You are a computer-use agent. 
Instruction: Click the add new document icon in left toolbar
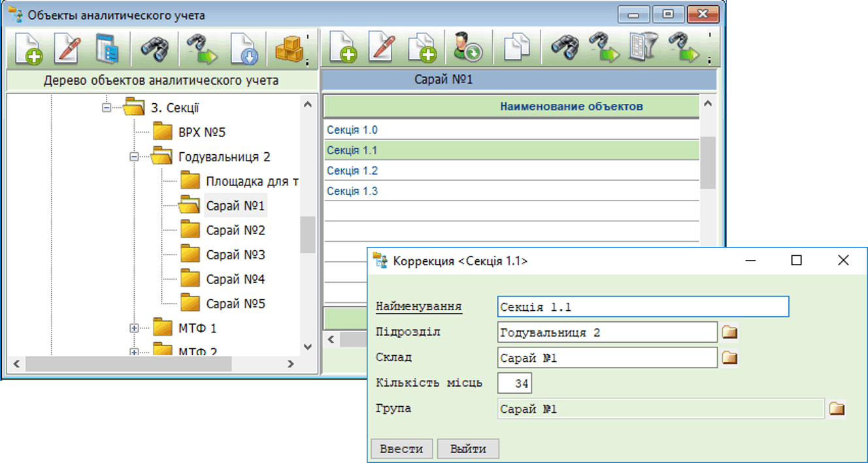(28, 49)
